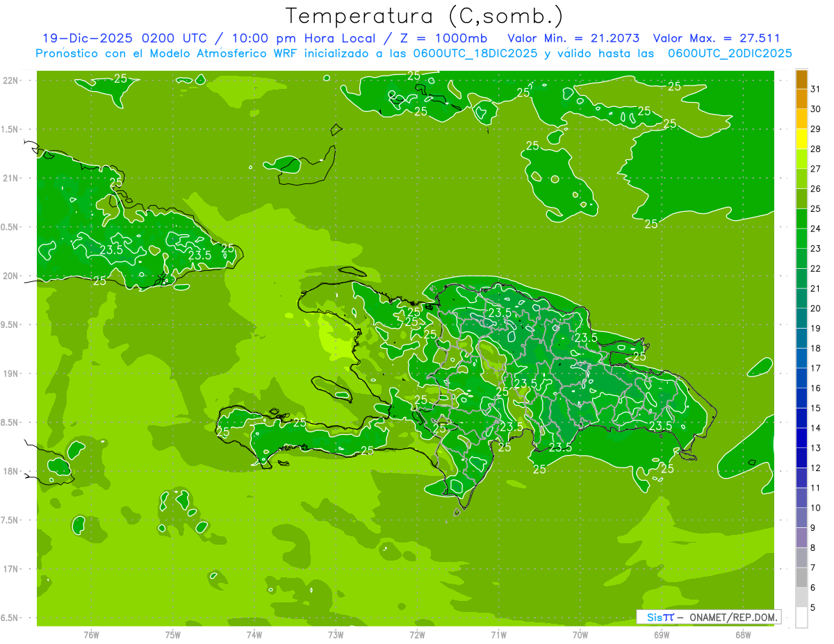Click the colorbar value label "21"

[x=815, y=288]
